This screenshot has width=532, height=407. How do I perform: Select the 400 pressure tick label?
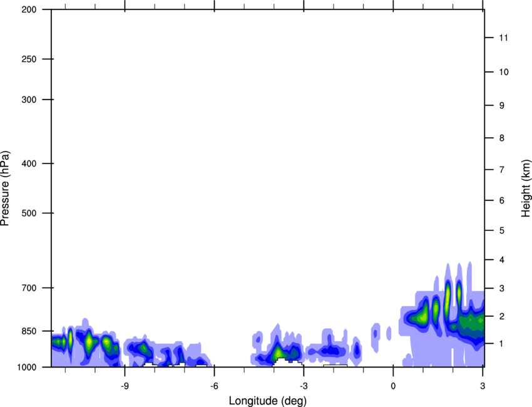tap(29, 163)
